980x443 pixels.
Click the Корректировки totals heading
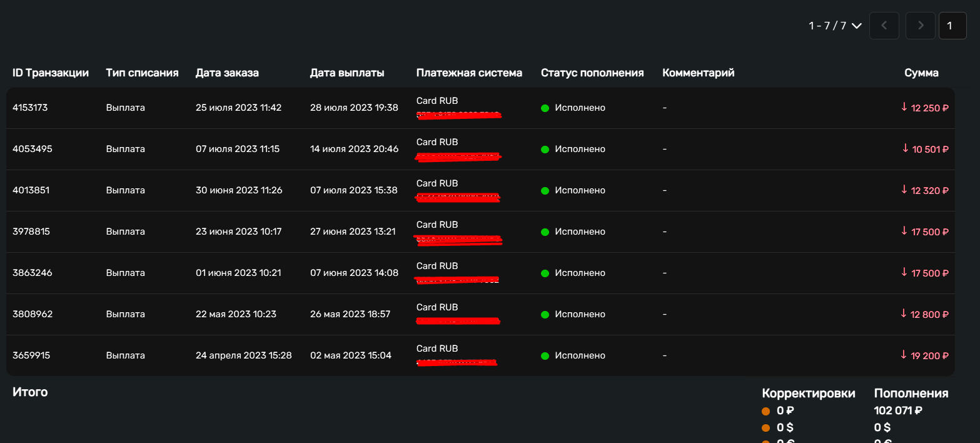click(x=809, y=394)
